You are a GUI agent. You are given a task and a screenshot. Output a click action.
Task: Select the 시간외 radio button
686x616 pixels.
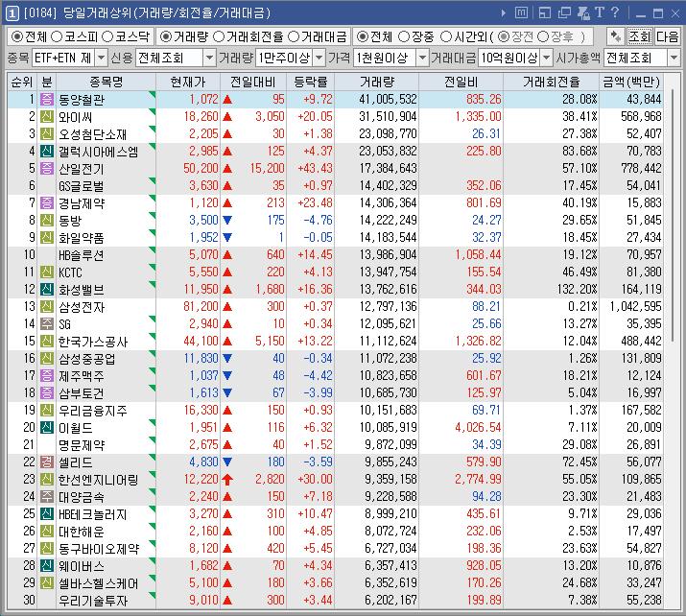(x=446, y=36)
